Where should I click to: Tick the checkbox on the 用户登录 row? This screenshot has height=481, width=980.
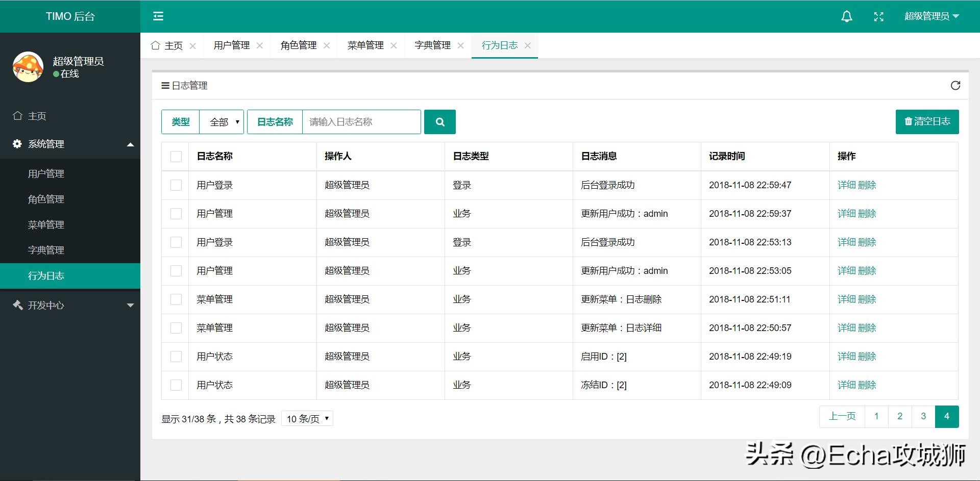tap(176, 185)
